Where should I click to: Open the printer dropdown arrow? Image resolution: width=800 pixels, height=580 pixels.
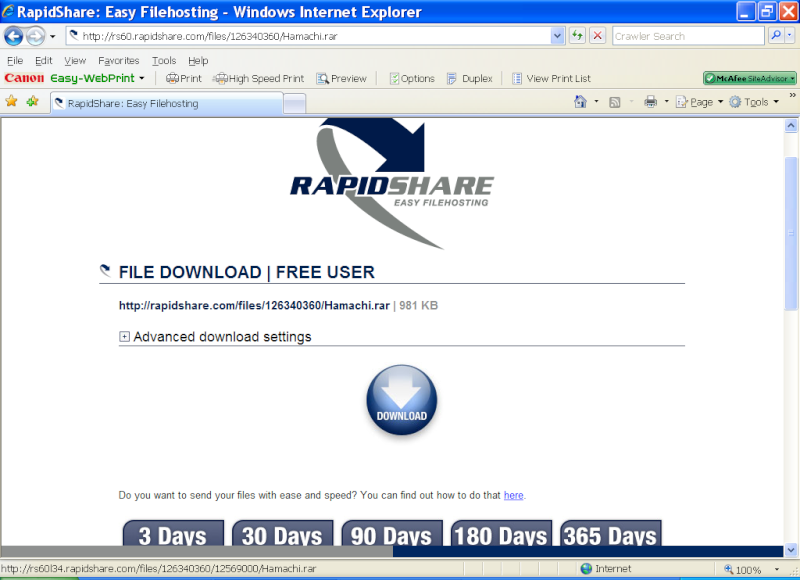pyautogui.click(x=666, y=102)
